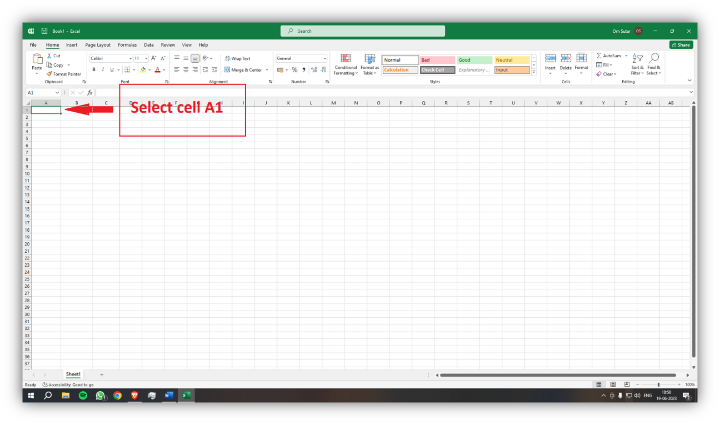Screen dimensions: 720x425
Task: Open Format as Table gallery
Action: tap(370, 64)
